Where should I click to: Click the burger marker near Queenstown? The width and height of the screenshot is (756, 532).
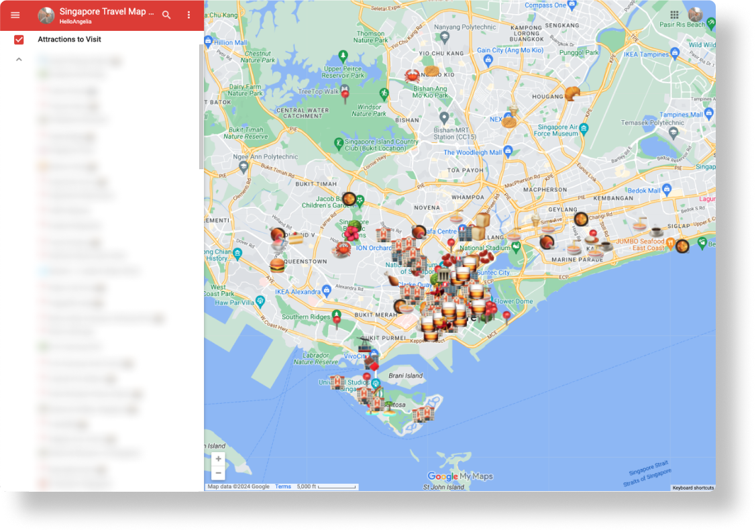(x=277, y=265)
